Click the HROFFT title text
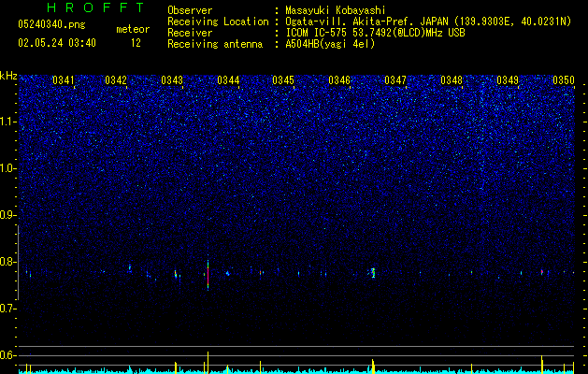 (96, 7)
